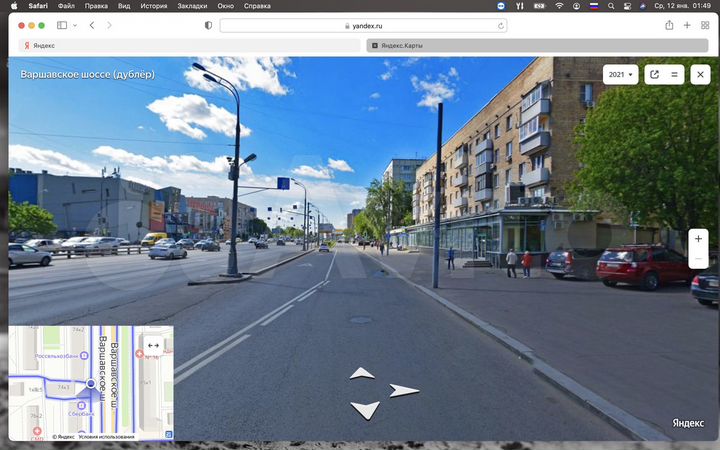Open the Safari Share menu
This screenshot has width=720, height=450.
point(669,25)
